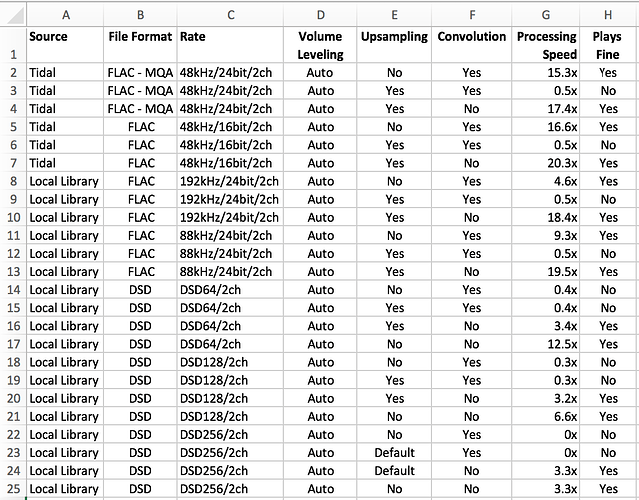This screenshot has width=639, height=500.
Task: Select row 25 header
Action: pyautogui.click(x=13, y=489)
